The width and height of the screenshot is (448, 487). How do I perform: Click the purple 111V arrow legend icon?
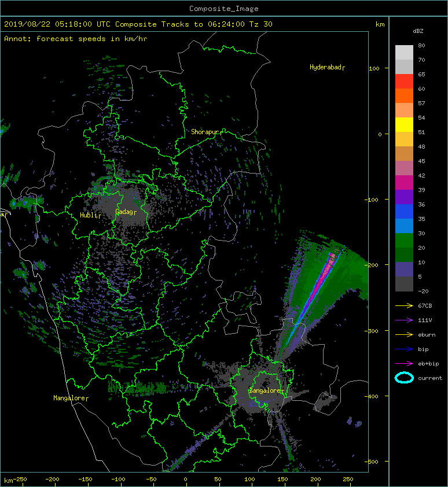(404, 320)
